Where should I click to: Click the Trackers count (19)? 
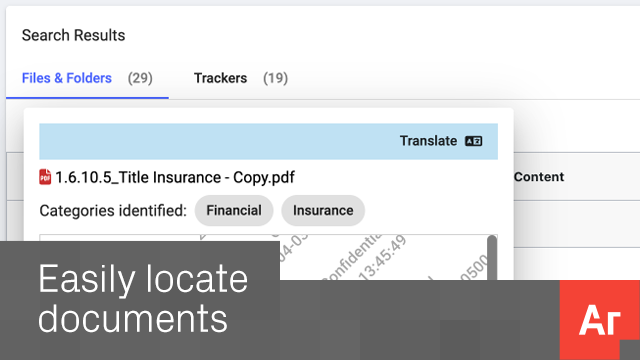tap(276, 78)
